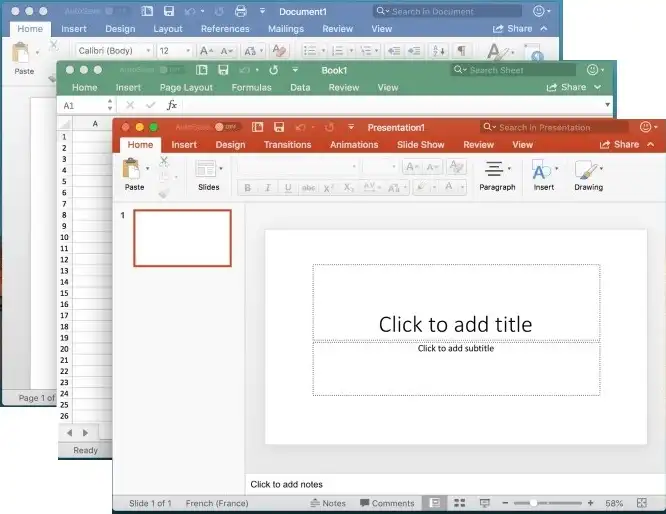The height and width of the screenshot is (514, 666).
Task: Toggle Bold formatting in PowerPoint
Action: 247,187
